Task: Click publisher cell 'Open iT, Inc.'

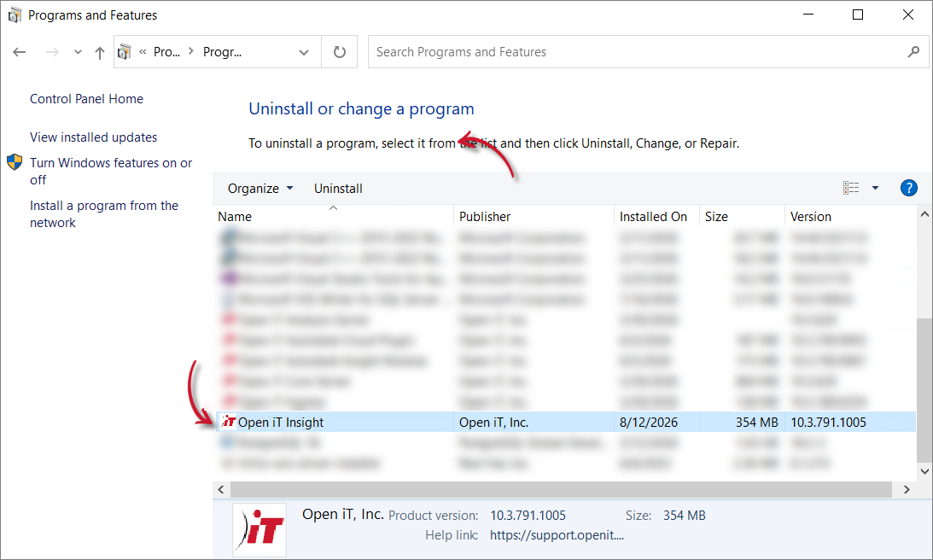Action: pos(494,423)
